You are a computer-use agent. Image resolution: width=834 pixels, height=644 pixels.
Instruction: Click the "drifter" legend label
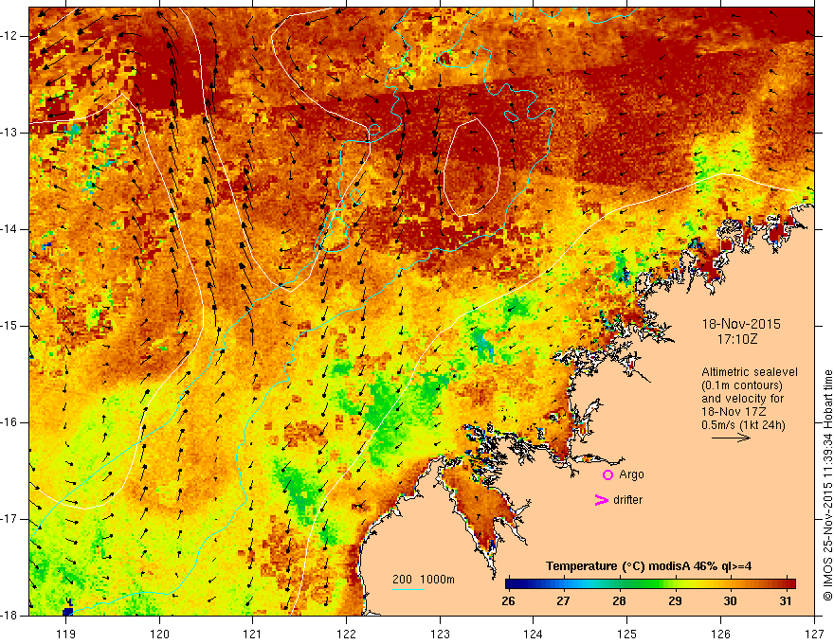[x=627, y=500]
